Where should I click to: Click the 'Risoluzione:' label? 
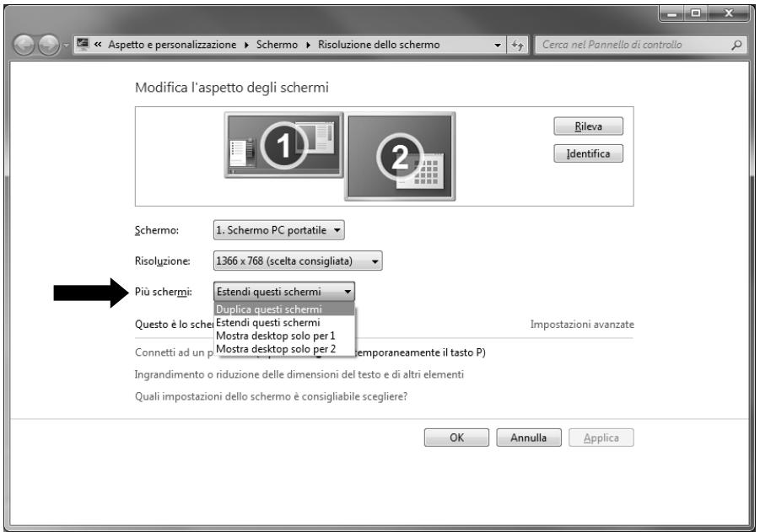pyautogui.click(x=162, y=261)
